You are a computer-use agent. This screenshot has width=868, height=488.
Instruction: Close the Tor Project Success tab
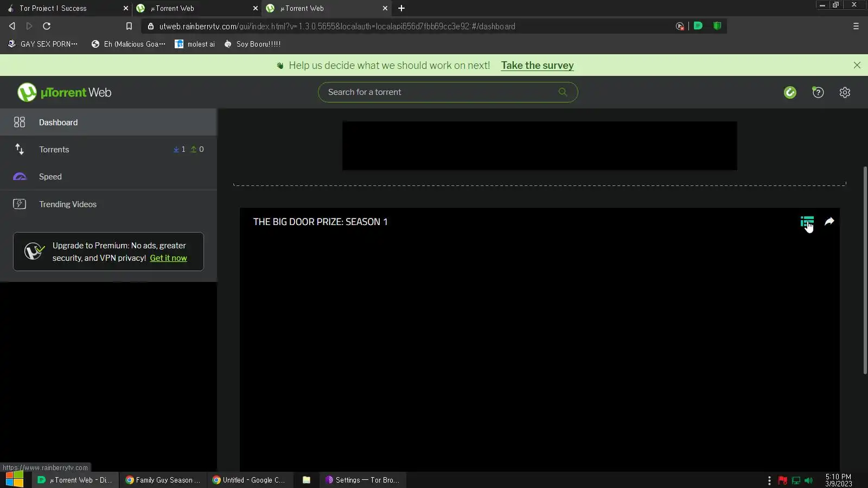tap(126, 8)
